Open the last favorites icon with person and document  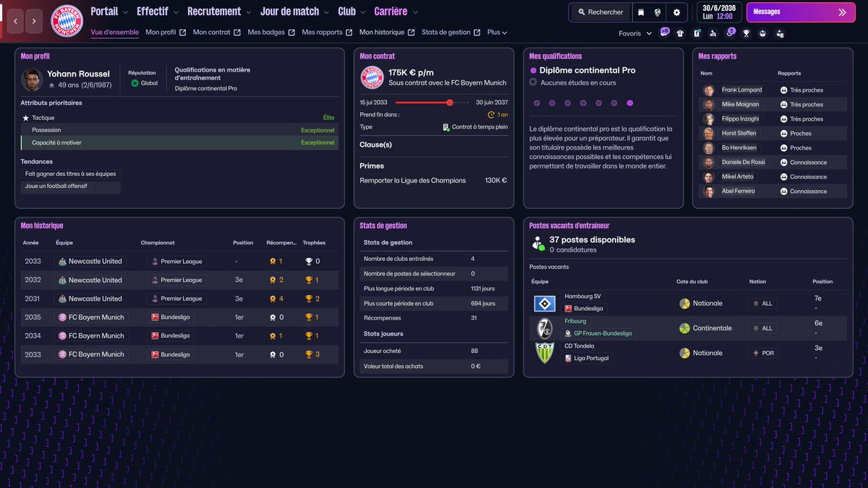tap(780, 33)
